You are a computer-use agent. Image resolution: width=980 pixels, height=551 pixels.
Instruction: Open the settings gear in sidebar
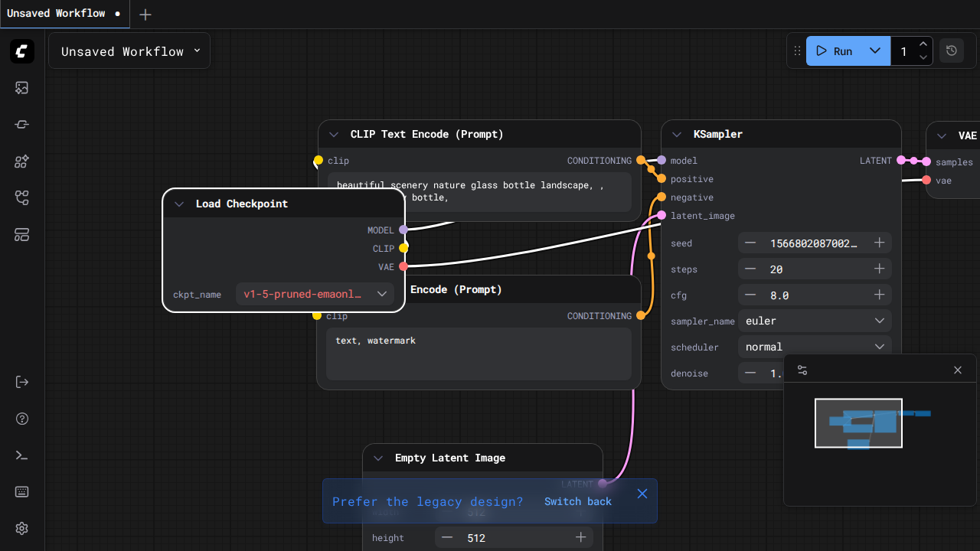22,529
